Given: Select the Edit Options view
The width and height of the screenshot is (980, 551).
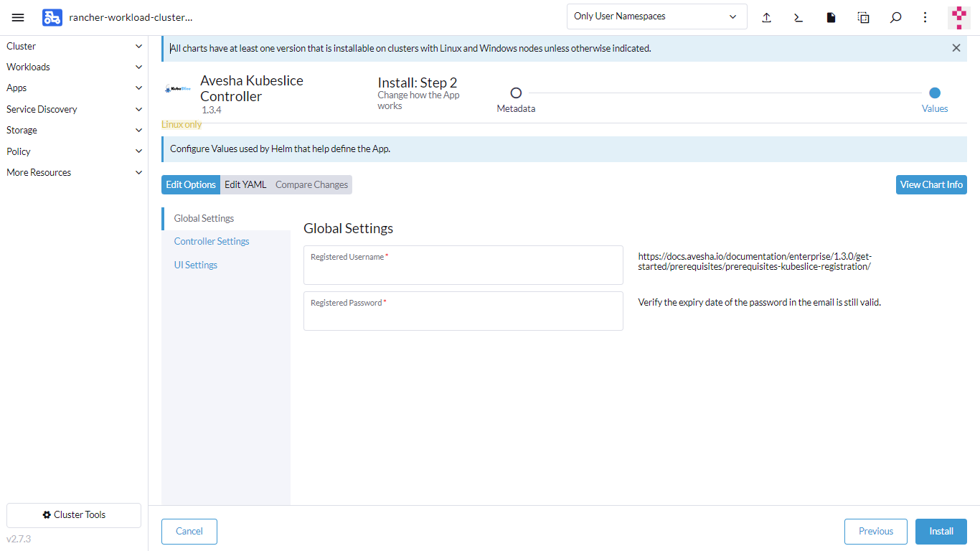Looking at the screenshot, I should (191, 184).
